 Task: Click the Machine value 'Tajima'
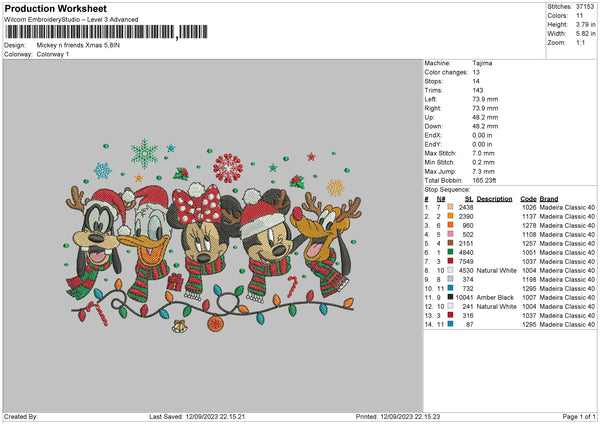tap(482, 63)
